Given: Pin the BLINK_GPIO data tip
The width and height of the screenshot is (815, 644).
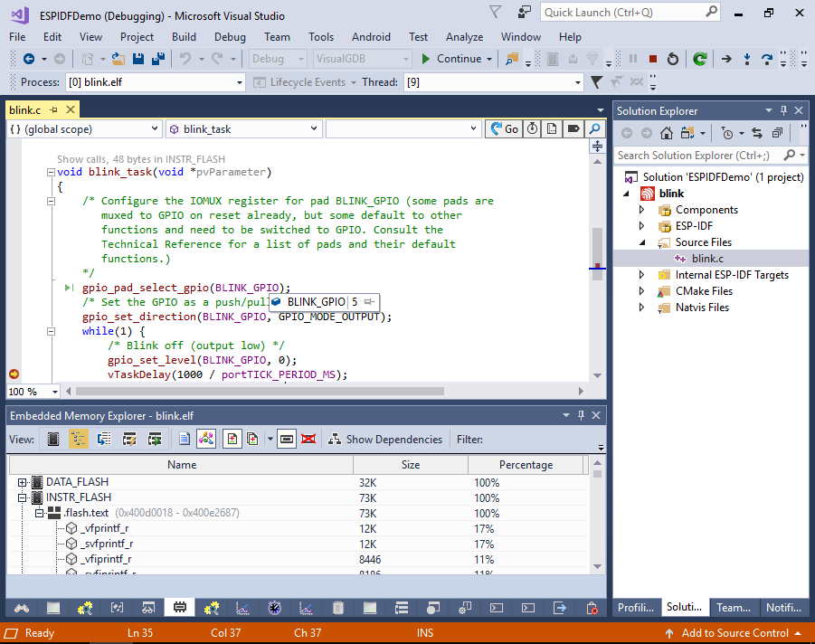Looking at the screenshot, I should 369,302.
